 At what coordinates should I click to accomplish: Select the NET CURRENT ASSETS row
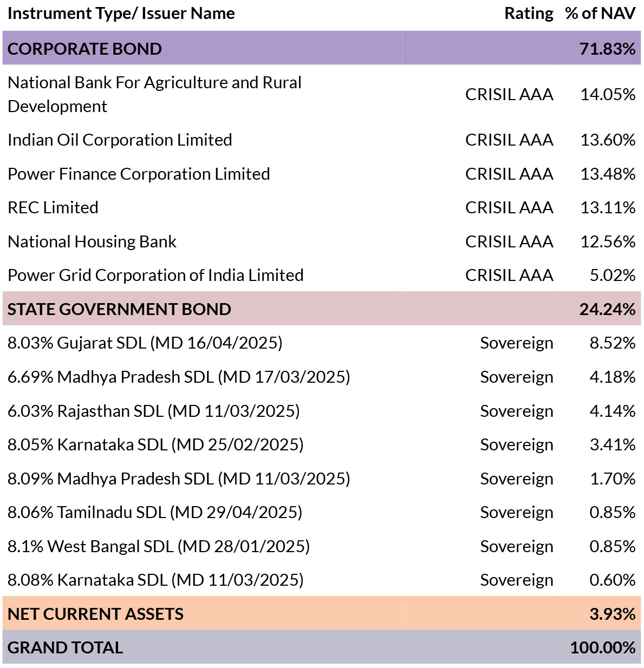click(x=322, y=613)
